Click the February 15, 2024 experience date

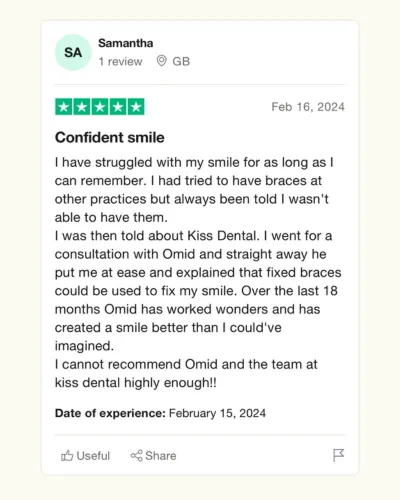point(217,413)
